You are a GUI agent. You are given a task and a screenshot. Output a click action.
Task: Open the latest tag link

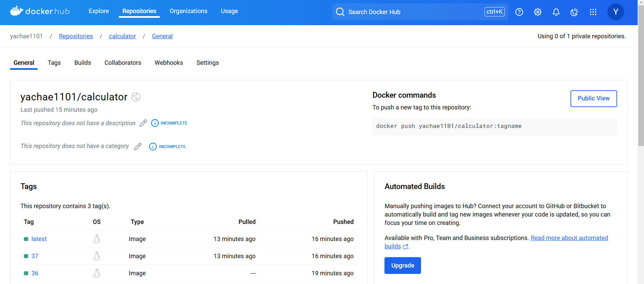coord(39,239)
